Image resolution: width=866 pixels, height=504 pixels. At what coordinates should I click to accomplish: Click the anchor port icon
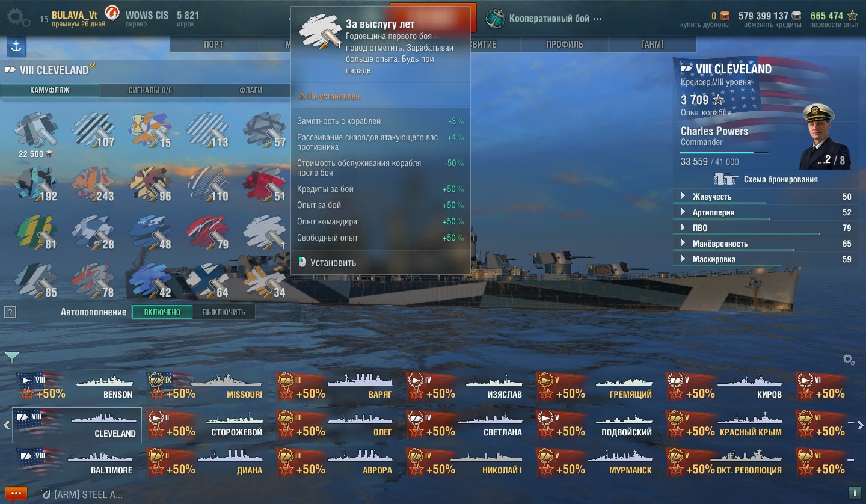[16, 46]
